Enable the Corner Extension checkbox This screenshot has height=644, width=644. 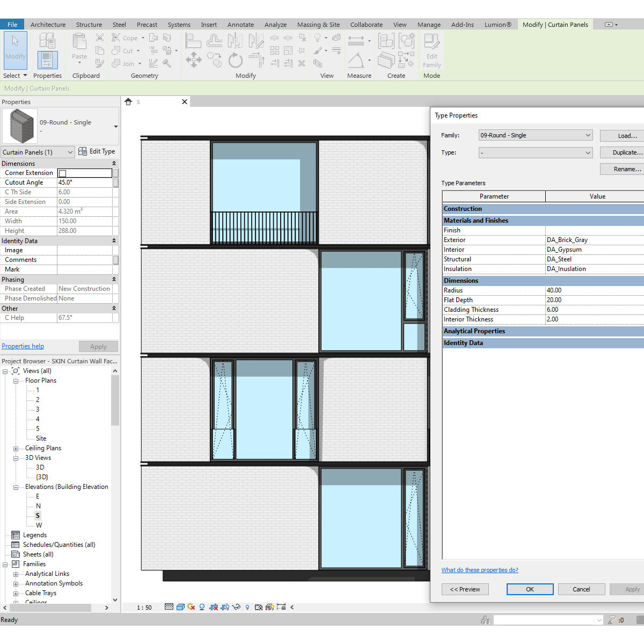coord(62,173)
